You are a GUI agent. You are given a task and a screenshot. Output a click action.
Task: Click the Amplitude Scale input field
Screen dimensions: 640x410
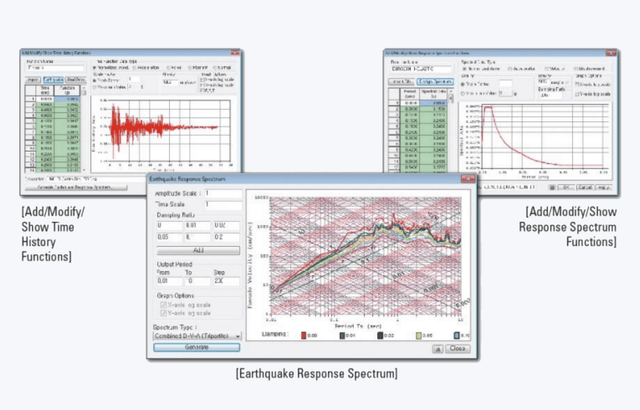pyautogui.click(x=224, y=193)
